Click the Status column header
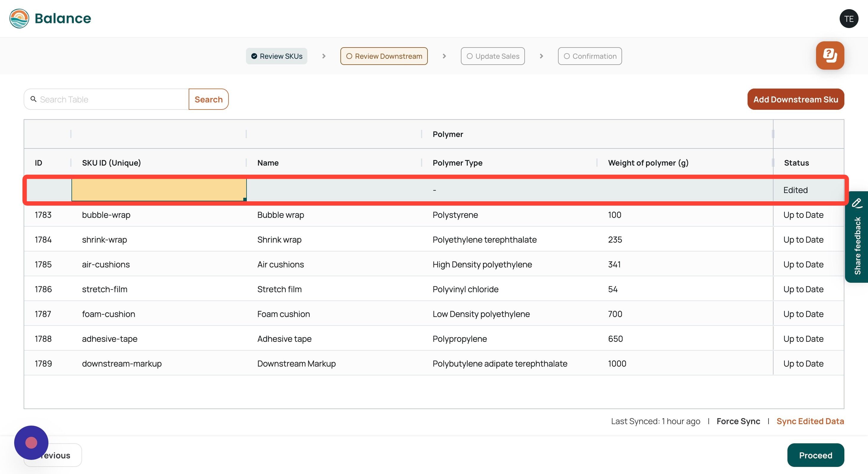The height and width of the screenshot is (474, 868). (809, 163)
